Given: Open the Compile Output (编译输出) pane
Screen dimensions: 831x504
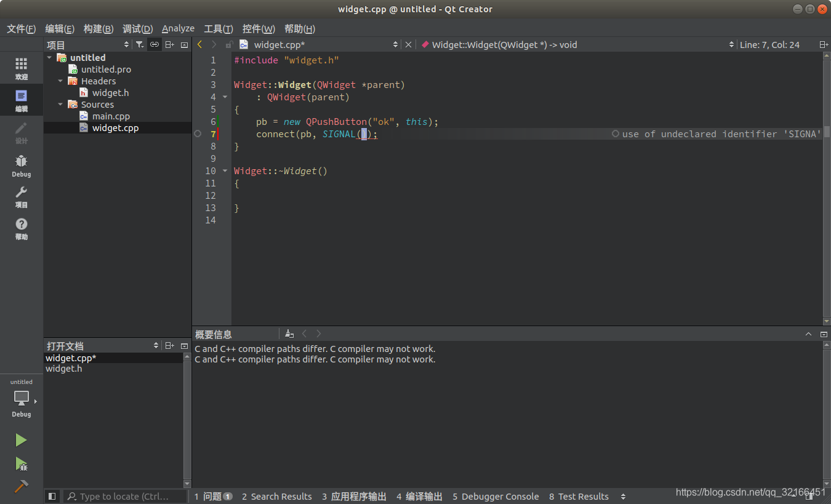Looking at the screenshot, I should pos(419,496).
